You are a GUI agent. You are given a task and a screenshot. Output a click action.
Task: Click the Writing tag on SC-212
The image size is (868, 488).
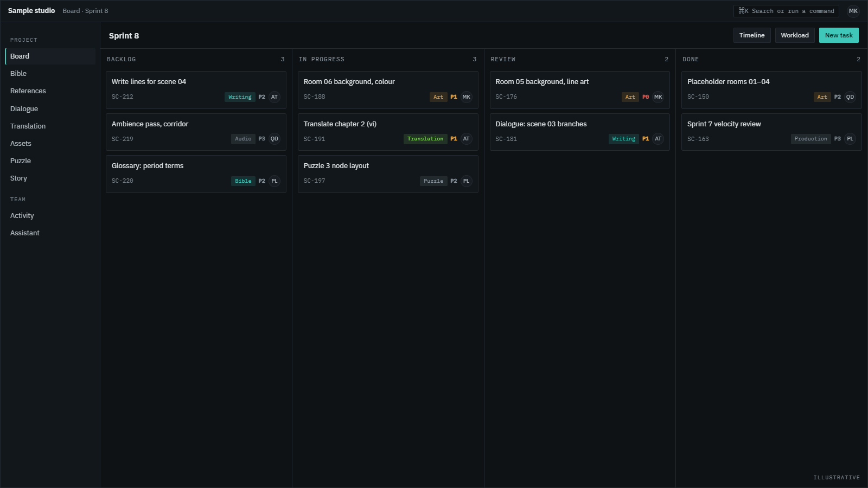pyautogui.click(x=240, y=97)
